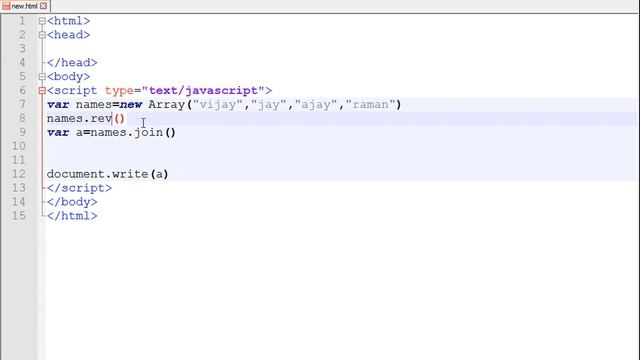
Task: Click the opening <html> tag text
Action: coord(69,21)
